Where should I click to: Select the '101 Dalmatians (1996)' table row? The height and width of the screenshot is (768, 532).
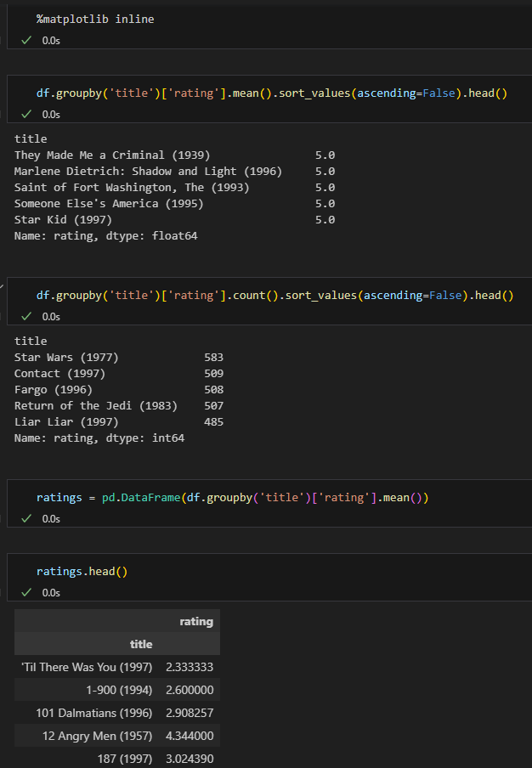[117, 713]
